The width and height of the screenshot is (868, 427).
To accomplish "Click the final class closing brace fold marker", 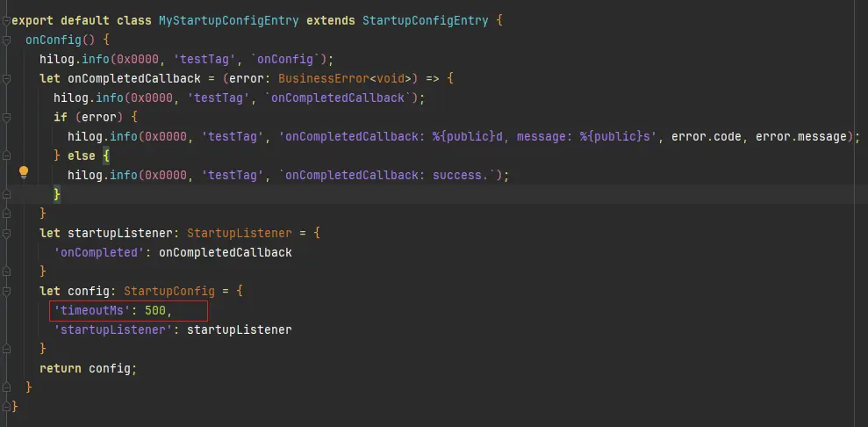I will pos(5,407).
